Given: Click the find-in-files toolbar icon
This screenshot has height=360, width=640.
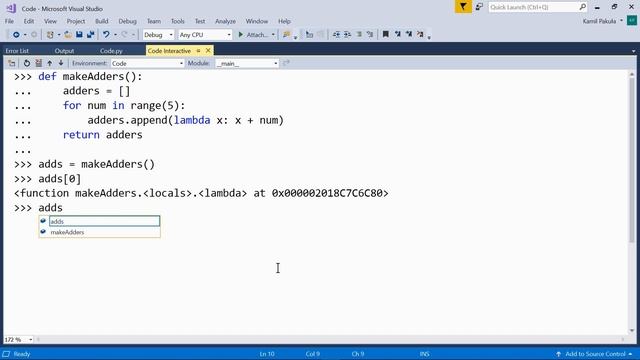Looking at the screenshot, I should [x=286, y=35].
